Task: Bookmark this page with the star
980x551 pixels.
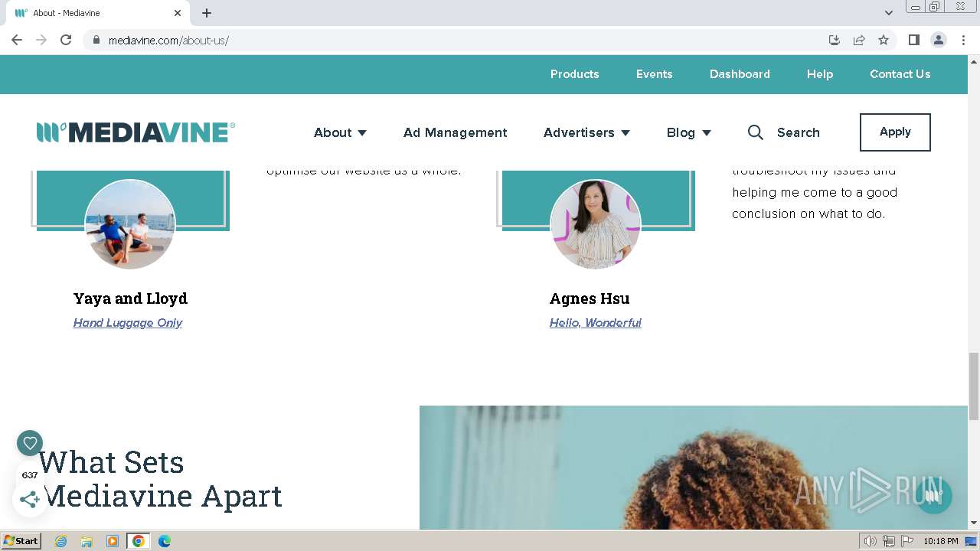Action: (884, 40)
